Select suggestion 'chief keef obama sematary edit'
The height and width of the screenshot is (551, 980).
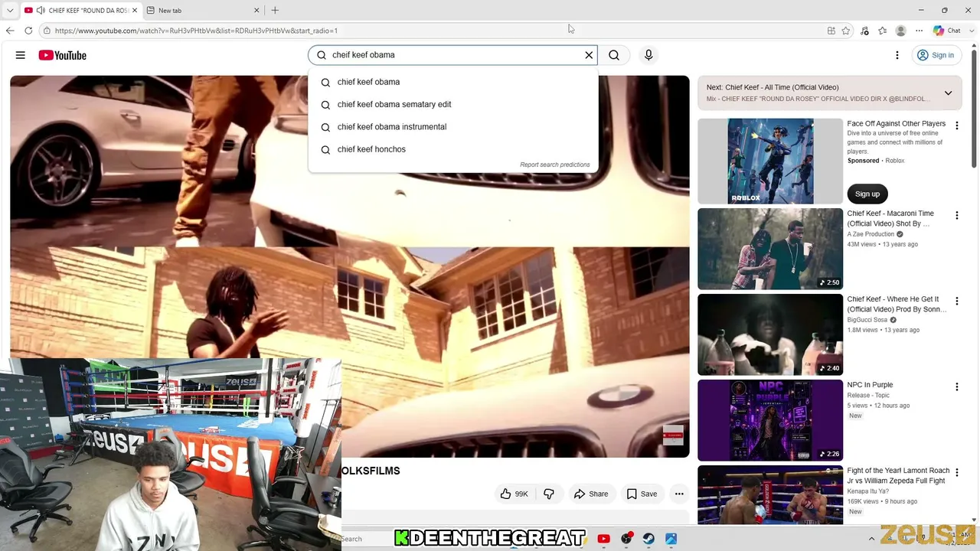(453, 104)
